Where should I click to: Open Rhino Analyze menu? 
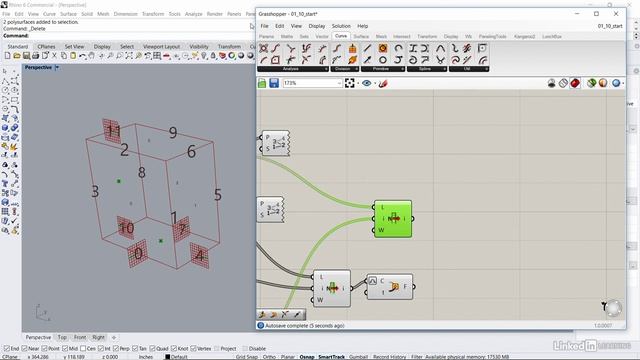tap(193, 14)
